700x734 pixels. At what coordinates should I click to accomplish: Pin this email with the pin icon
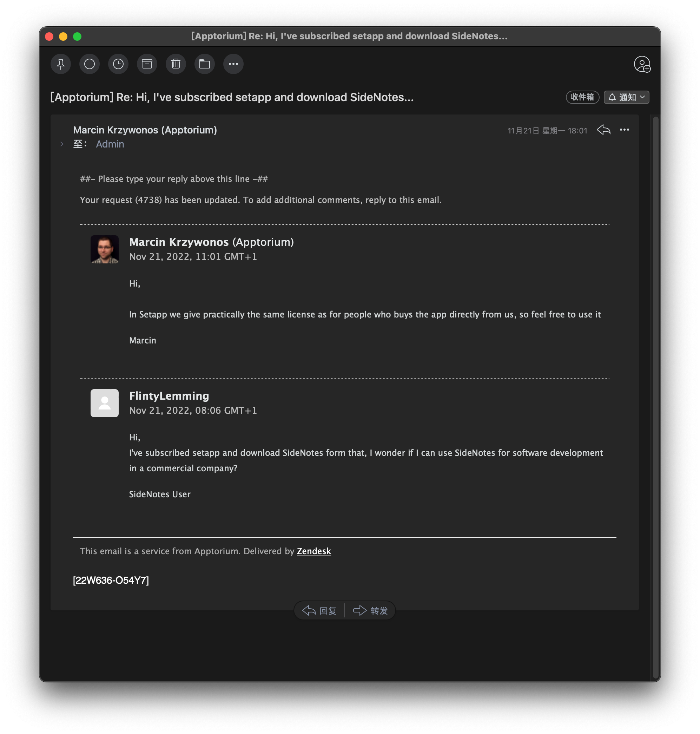61,64
